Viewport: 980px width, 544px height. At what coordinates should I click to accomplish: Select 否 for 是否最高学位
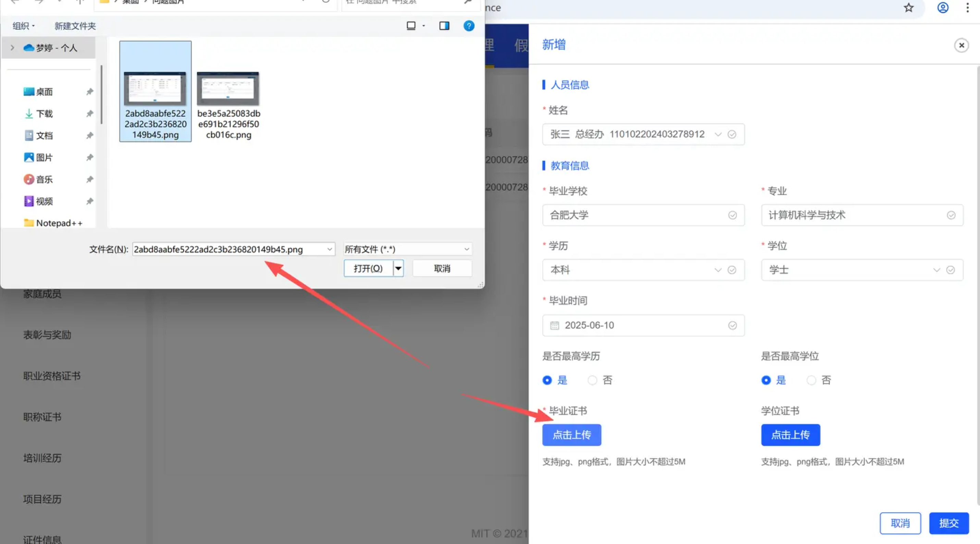point(811,380)
